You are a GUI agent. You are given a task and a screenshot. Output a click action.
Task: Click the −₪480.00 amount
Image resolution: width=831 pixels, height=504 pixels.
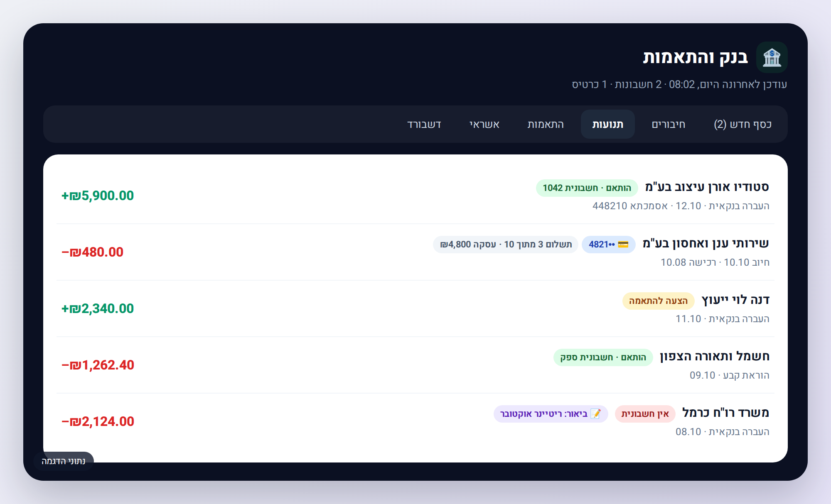point(92,252)
